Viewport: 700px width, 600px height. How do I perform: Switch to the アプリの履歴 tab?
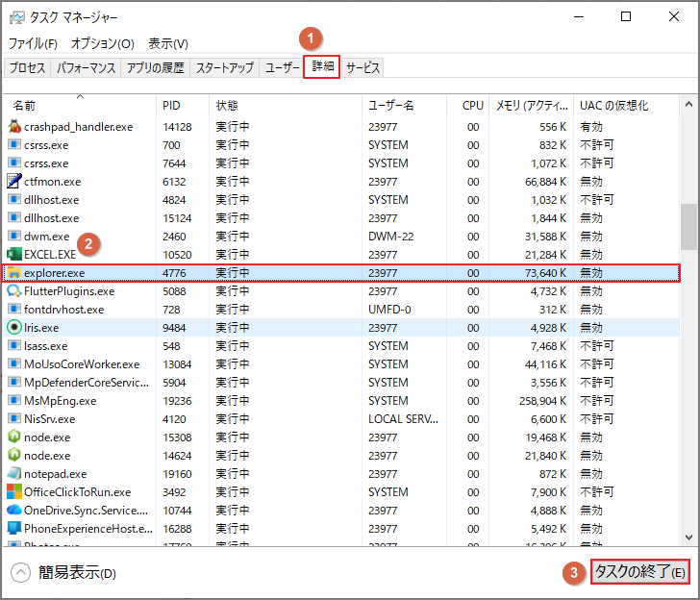[x=156, y=68]
